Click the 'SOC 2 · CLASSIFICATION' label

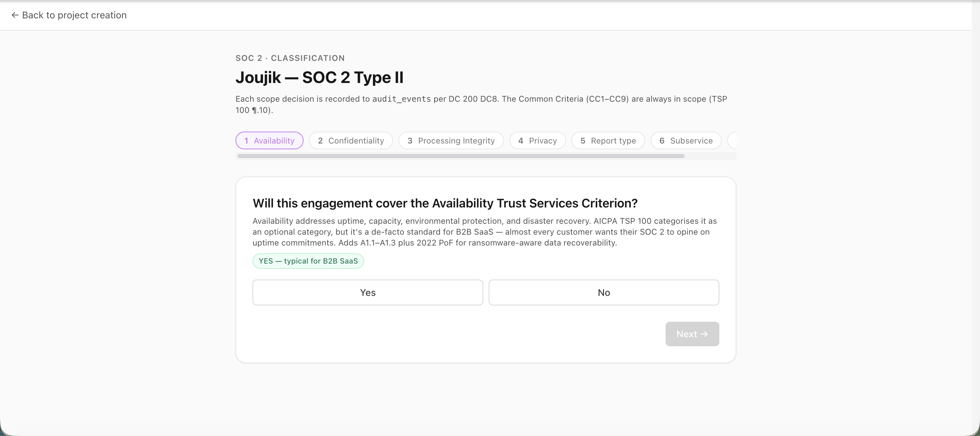[x=290, y=58]
